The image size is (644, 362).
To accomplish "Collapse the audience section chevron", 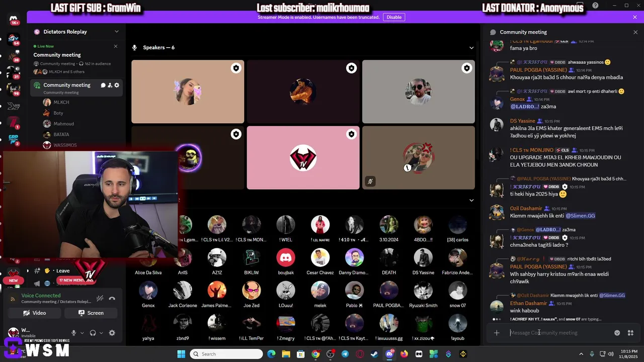I will click(471, 200).
